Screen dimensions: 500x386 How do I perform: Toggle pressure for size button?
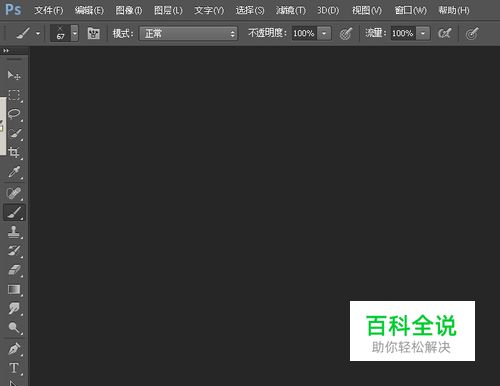click(x=472, y=33)
